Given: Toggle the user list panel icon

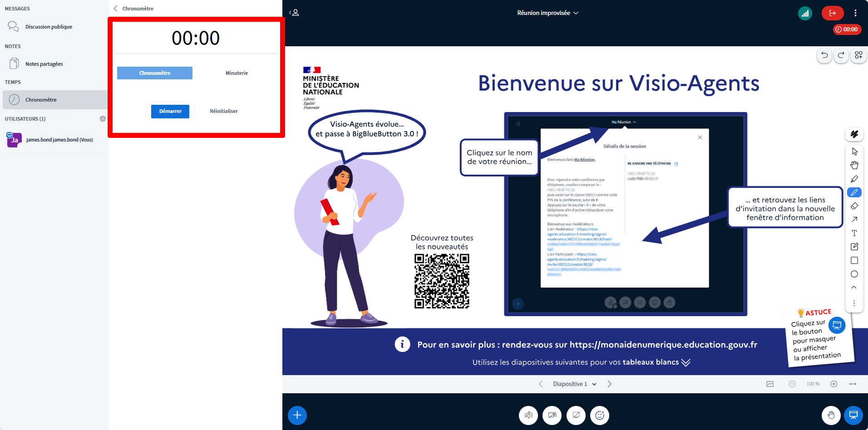Looking at the screenshot, I should pyautogui.click(x=295, y=13).
